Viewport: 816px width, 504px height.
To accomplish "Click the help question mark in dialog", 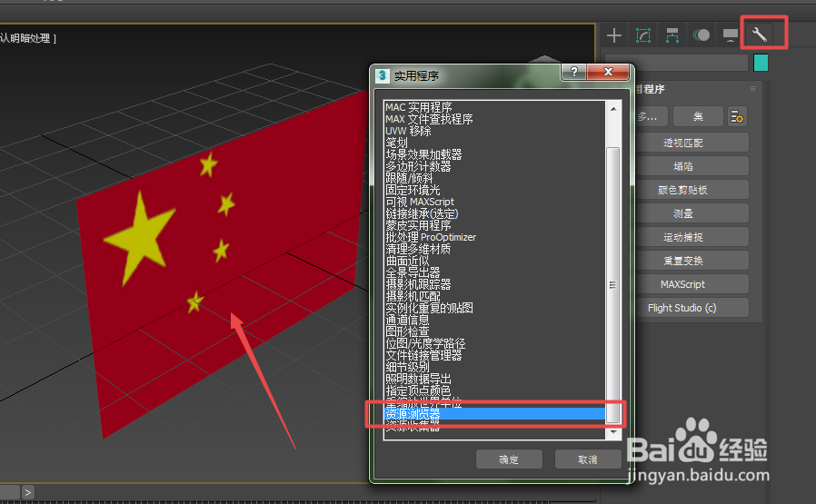I will click(x=574, y=72).
